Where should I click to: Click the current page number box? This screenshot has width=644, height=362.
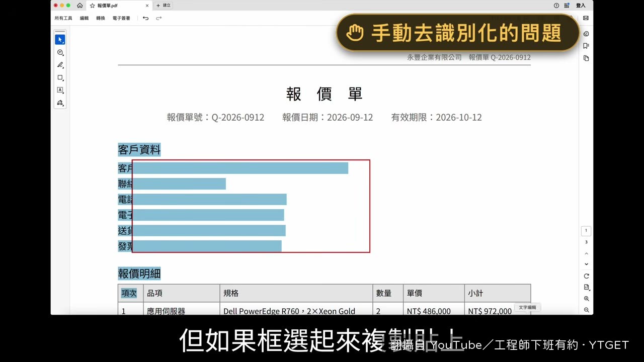pyautogui.click(x=586, y=231)
